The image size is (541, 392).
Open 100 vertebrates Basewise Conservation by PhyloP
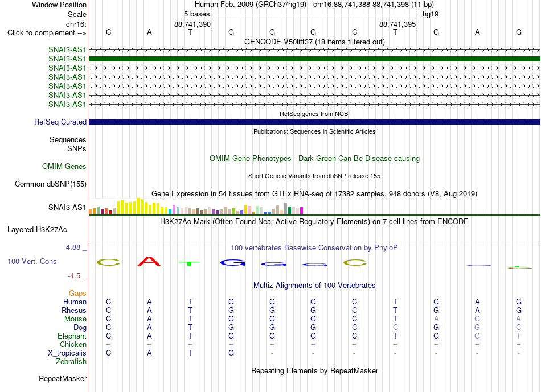314,248
